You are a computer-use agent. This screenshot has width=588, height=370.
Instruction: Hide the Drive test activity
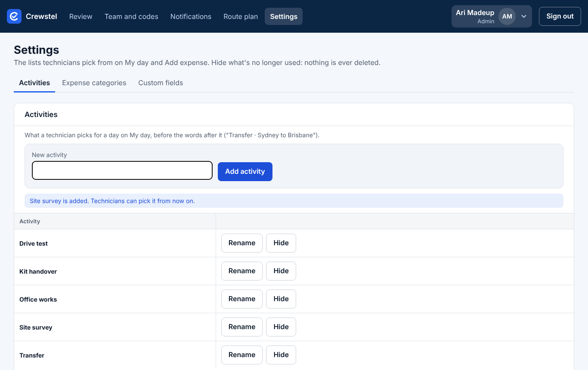pyautogui.click(x=281, y=243)
